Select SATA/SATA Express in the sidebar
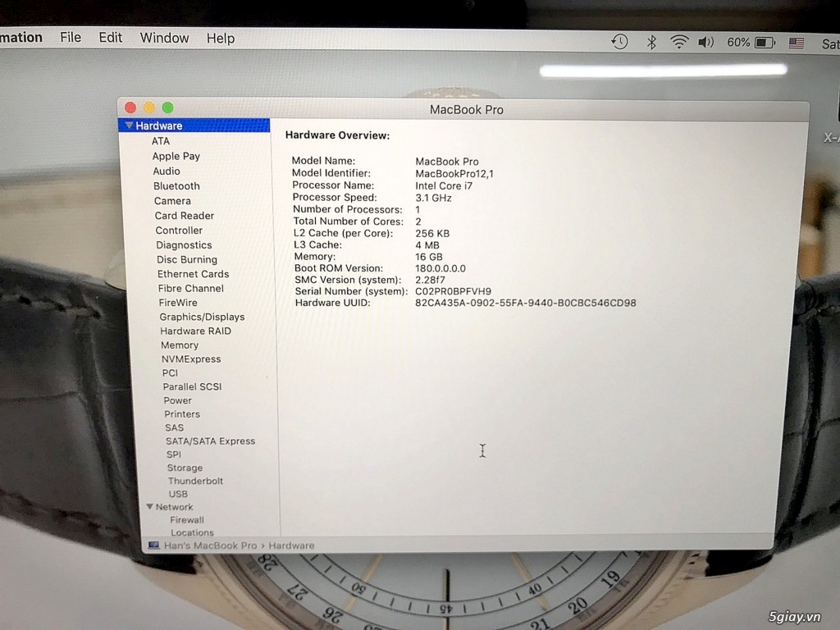Viewport: 840px width, 630px height. pos(211,441)
